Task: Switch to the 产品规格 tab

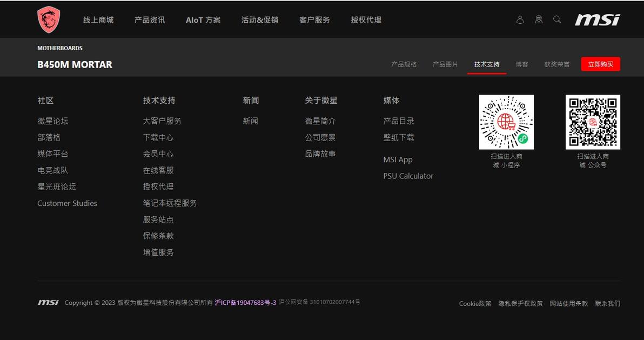Action: tap(404, 64)
